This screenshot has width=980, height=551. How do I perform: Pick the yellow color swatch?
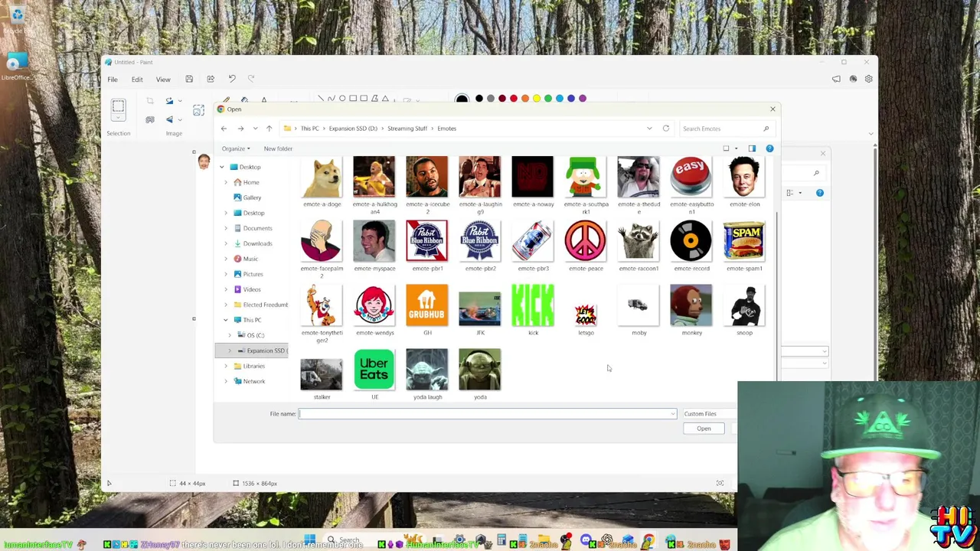tap(537, 99)
